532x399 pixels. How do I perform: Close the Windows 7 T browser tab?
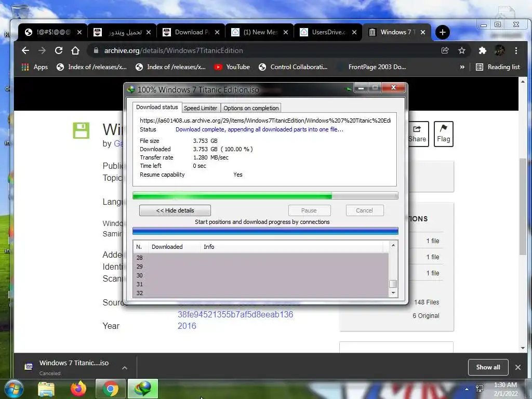pos(423,32)
